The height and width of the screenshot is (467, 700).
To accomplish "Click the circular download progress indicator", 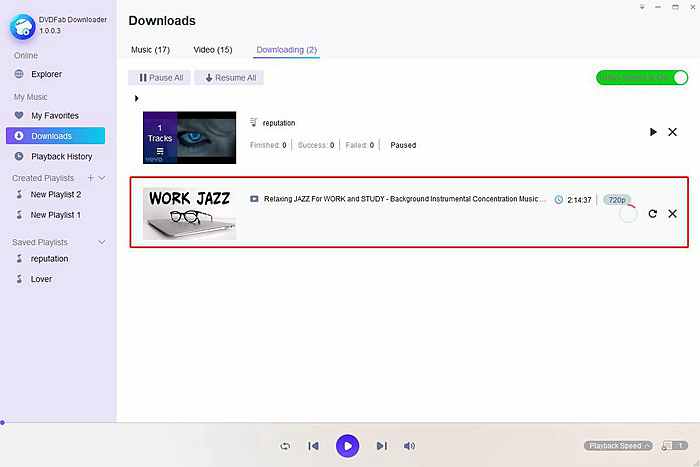I will 628,214.
